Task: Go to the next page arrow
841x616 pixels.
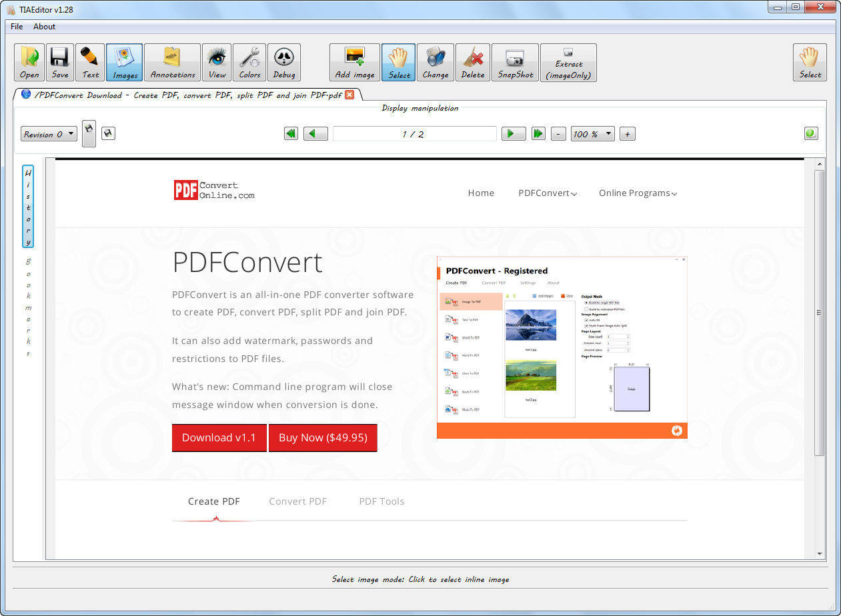Action: (513, 134)
